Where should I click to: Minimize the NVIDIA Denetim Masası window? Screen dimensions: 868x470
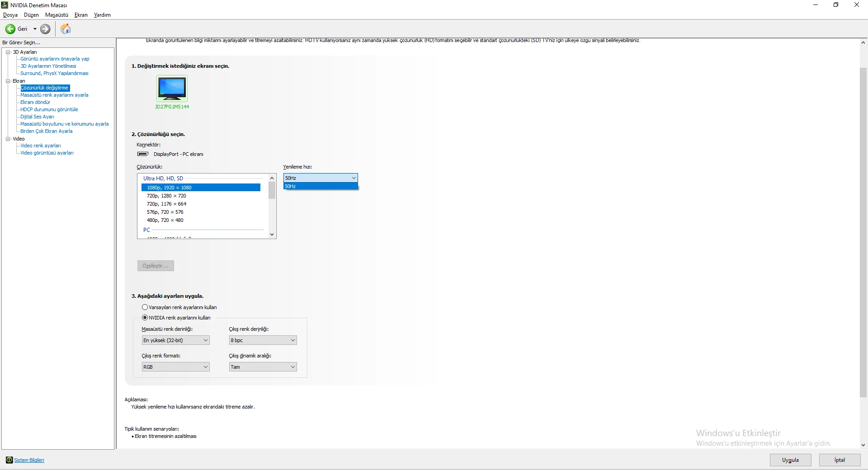click(816, 5)
